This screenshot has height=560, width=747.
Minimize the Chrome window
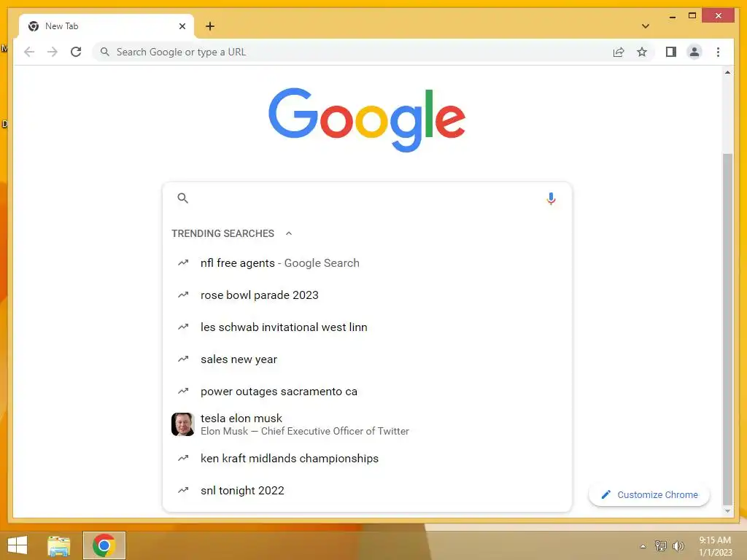point(672,16)
